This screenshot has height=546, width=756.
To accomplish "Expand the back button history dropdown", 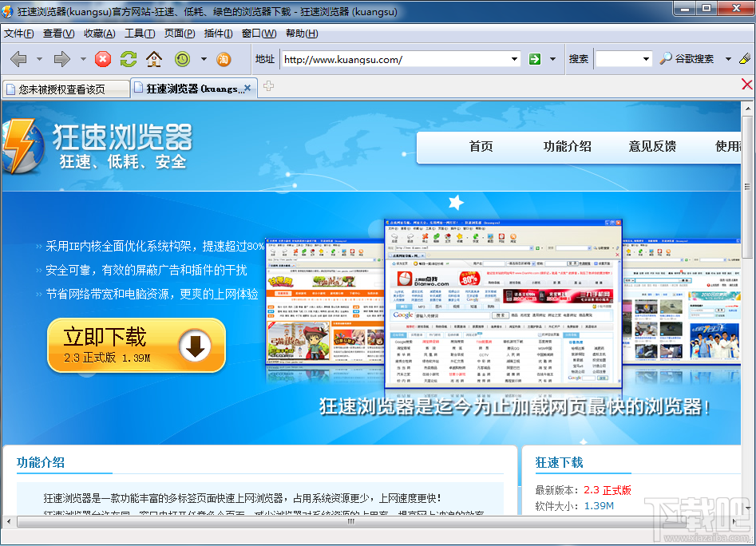I will [39, 59].
